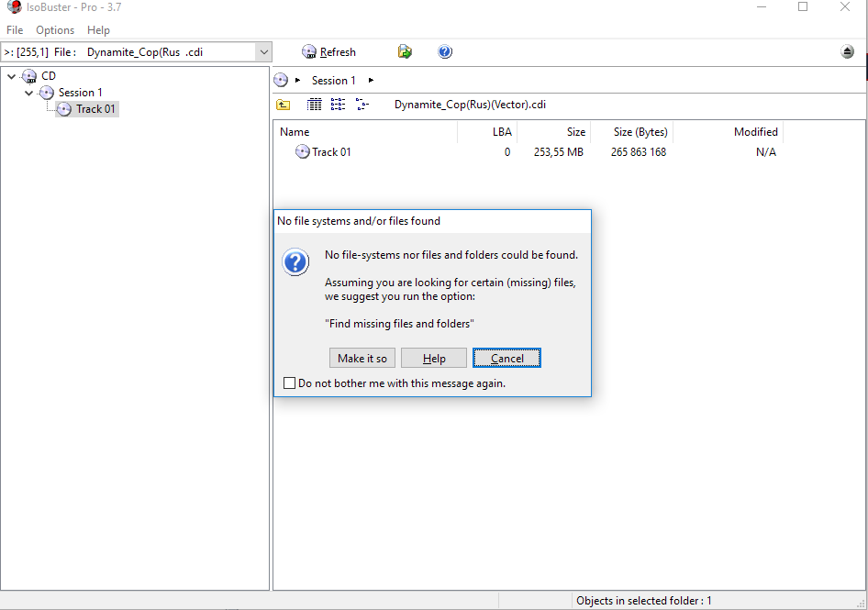Image resolution: width=868 pixels, height=610 pixels.
Task: Click the blue question mark toolbar icon
Action: [445, 52]
